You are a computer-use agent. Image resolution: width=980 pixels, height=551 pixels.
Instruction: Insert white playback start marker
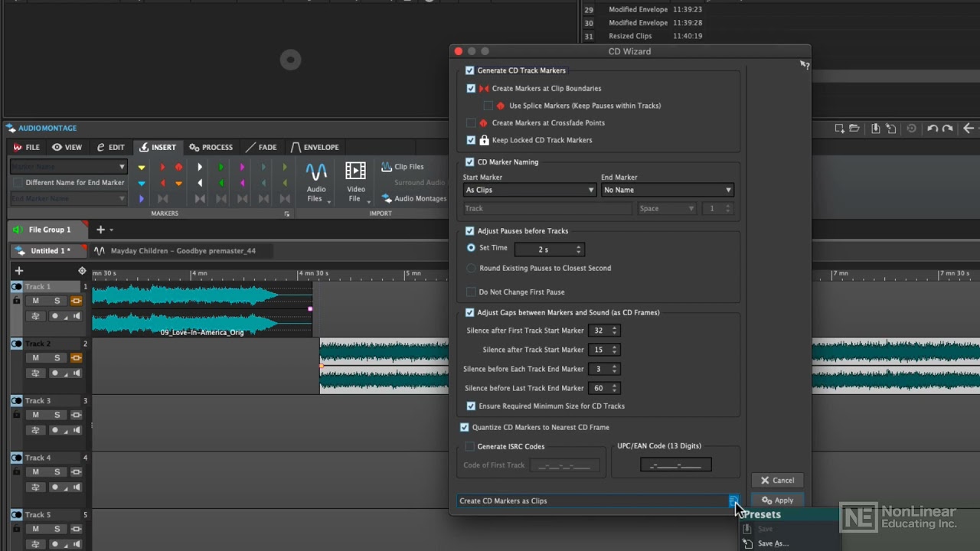click(200, 167)
